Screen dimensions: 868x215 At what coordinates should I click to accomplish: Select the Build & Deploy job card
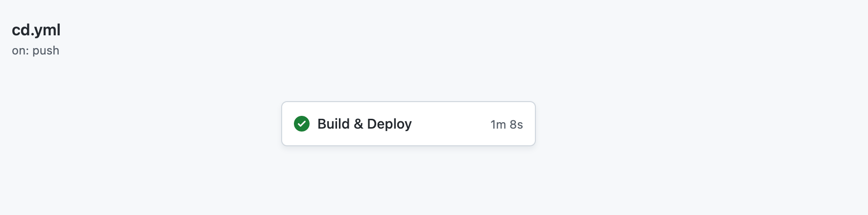[408, 124]
